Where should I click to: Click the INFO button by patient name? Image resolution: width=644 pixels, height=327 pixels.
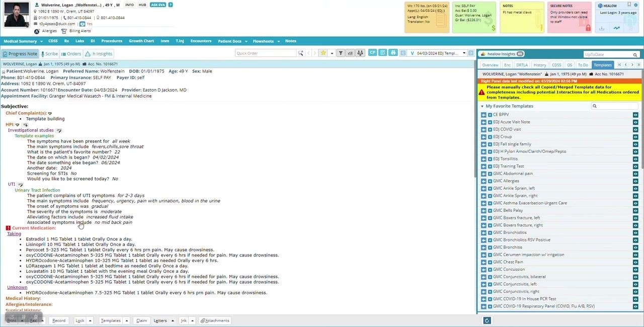click(x=129, y=5)
